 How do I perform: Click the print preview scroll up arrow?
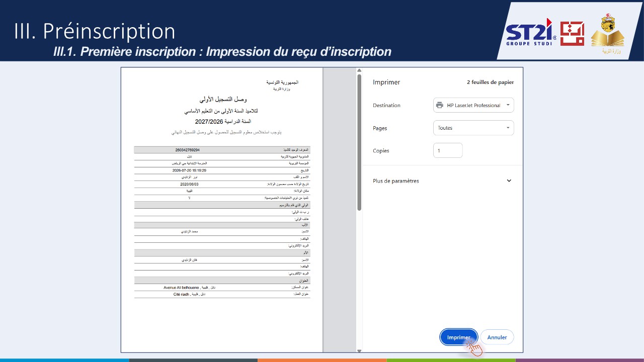click(x=359, y=70)
